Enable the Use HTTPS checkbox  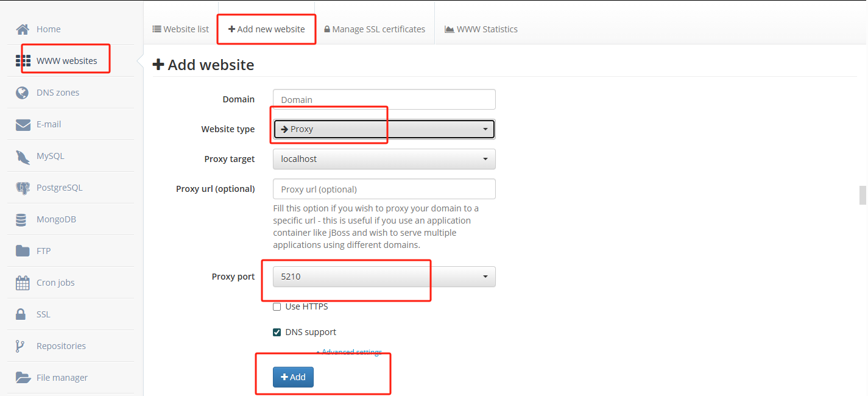point(277,306)
